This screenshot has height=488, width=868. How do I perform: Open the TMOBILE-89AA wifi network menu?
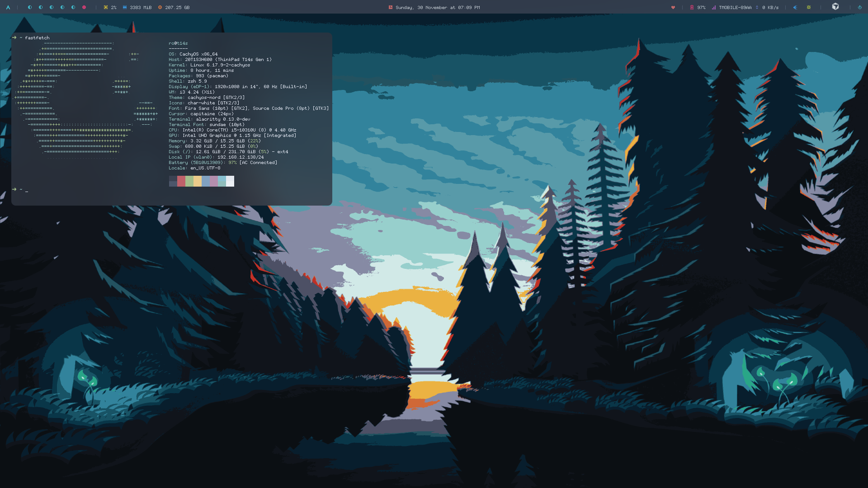[x=731, y=7]
